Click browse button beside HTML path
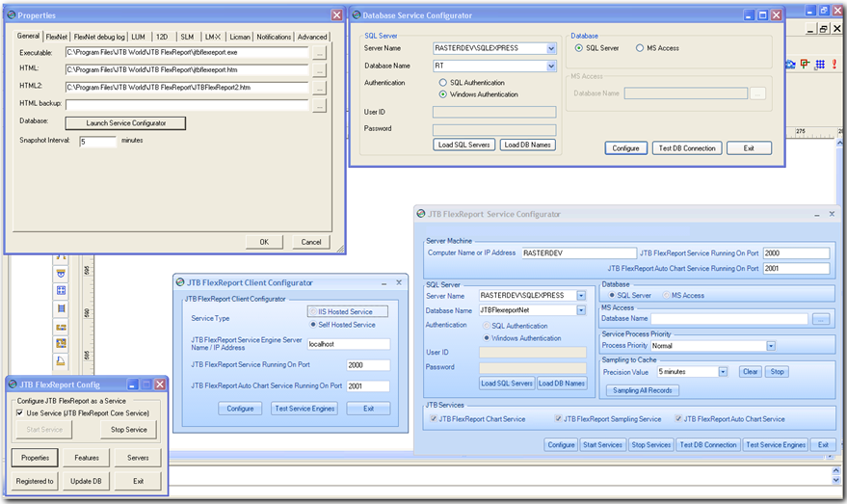 [x=319, y=70]
